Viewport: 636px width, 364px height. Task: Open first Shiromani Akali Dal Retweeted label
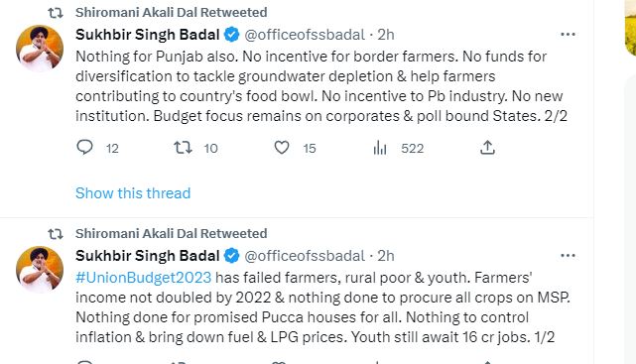[x=172, y=13]
